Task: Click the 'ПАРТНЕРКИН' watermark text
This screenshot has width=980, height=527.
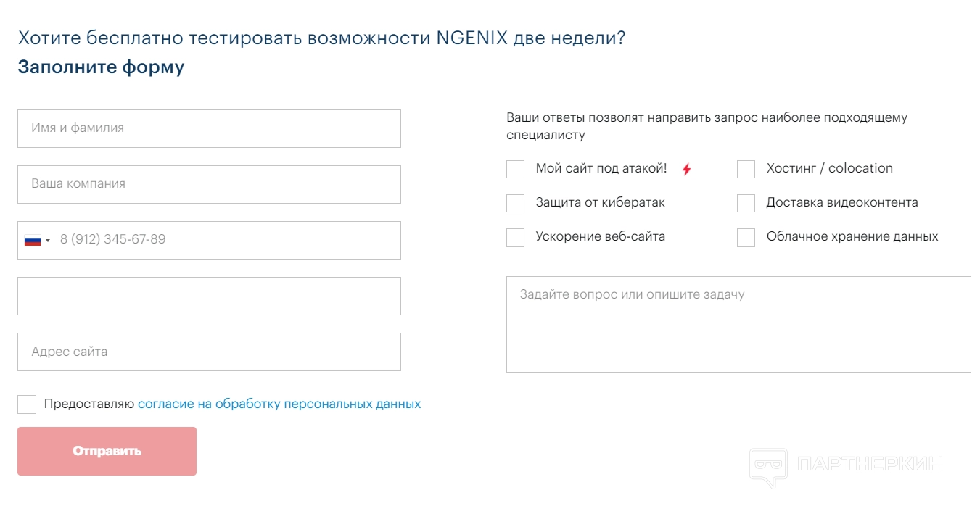Action: pyautogui.click(x=869, y=465)
